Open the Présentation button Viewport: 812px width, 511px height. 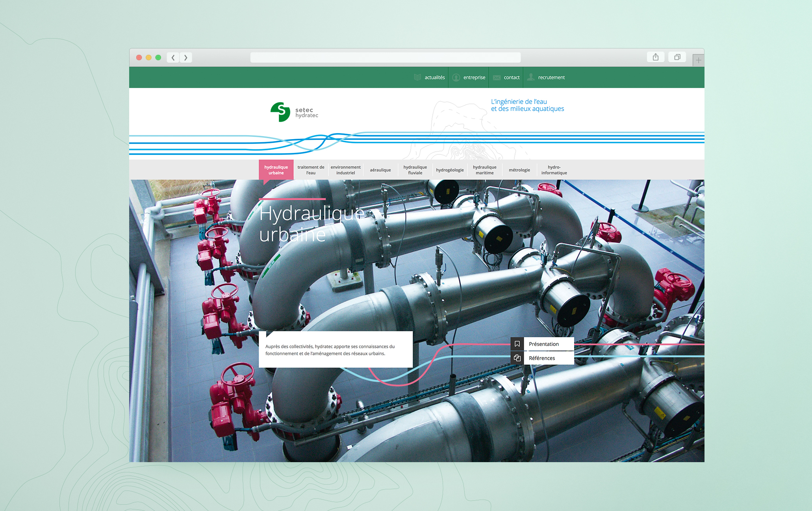tap(549, 344)
